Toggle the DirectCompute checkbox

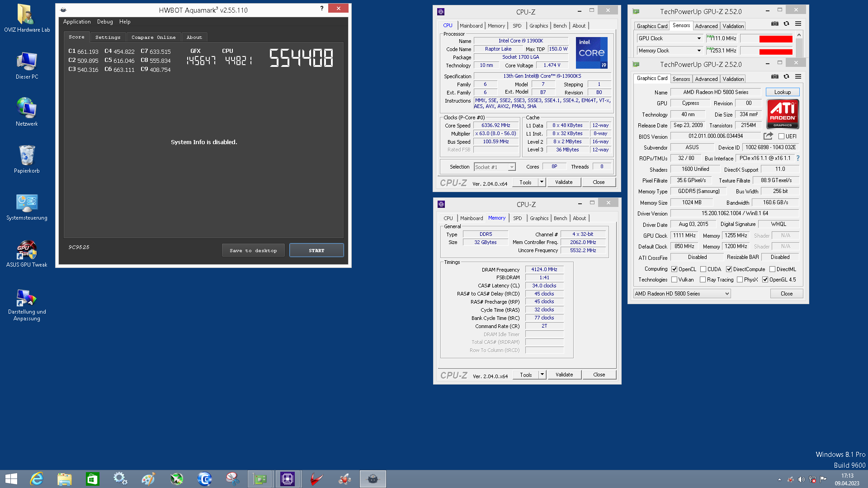(729, 269)
